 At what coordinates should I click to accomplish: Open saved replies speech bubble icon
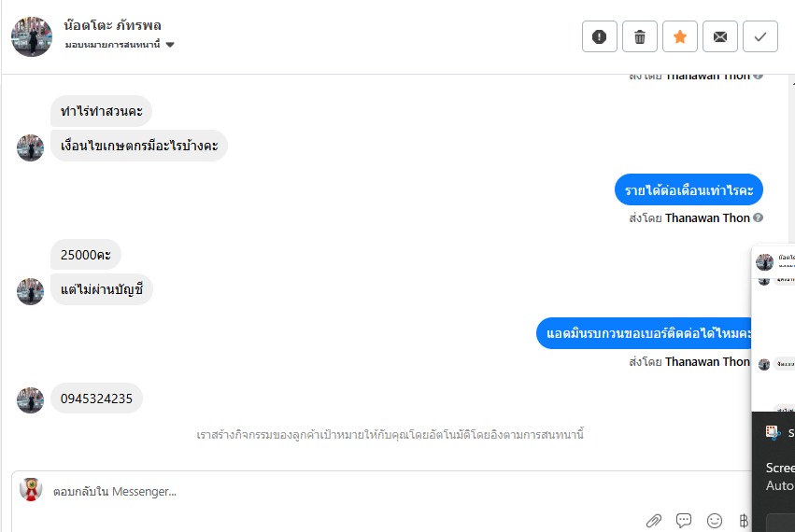click(684, 521)
